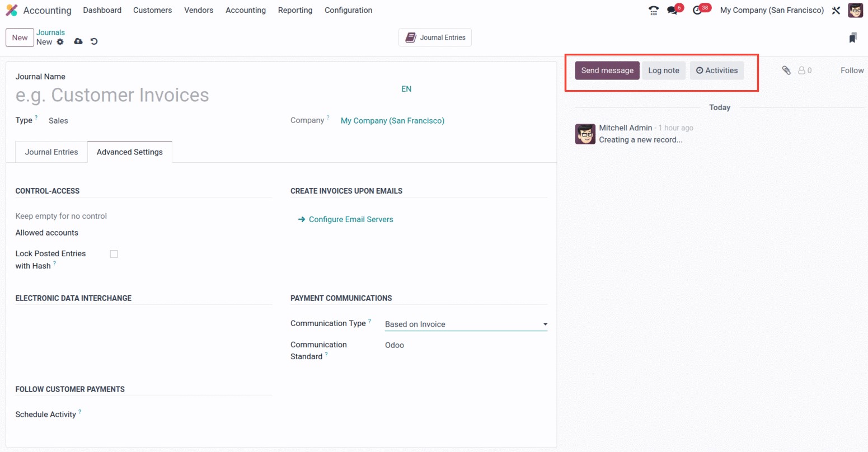Click the gear actions icon next to New

[x=60, y=42]
